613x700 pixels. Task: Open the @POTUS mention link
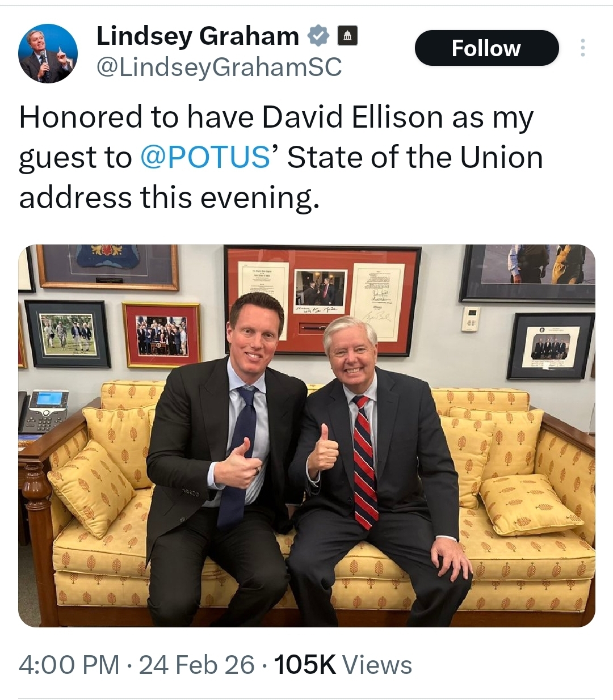(204, 157)
